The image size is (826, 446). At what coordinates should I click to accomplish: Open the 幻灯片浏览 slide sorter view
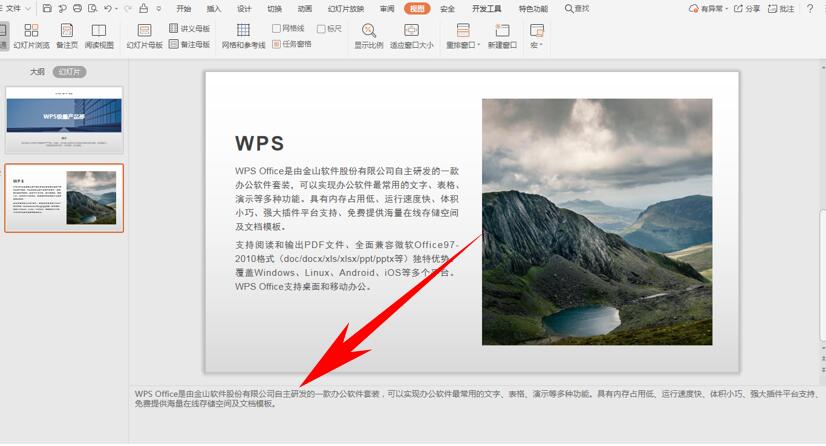32,36
